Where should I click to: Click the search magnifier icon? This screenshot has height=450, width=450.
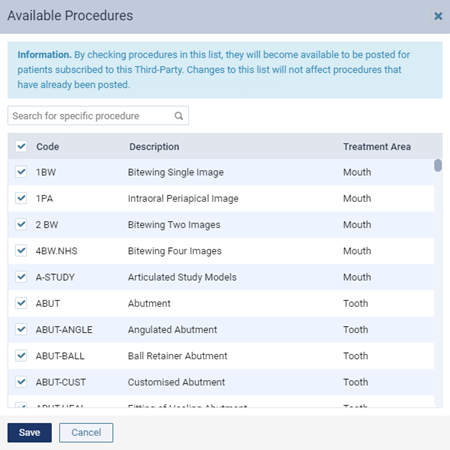pyautogui.click(x=179, y=116)
